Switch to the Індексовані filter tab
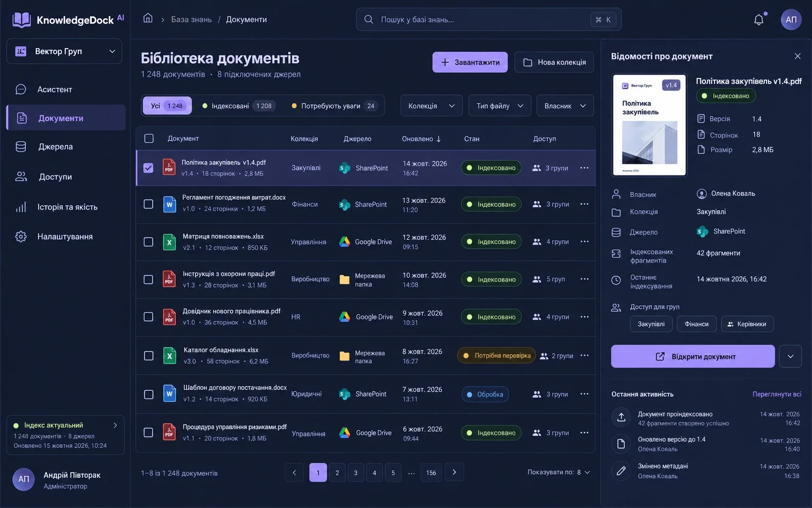The image size is (812, 508). point(239,105)
